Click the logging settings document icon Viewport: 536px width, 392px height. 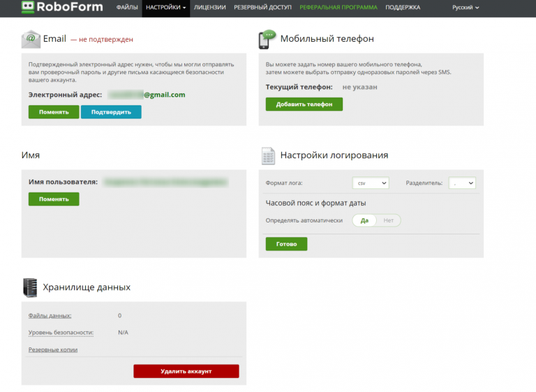tap(268, 156)
